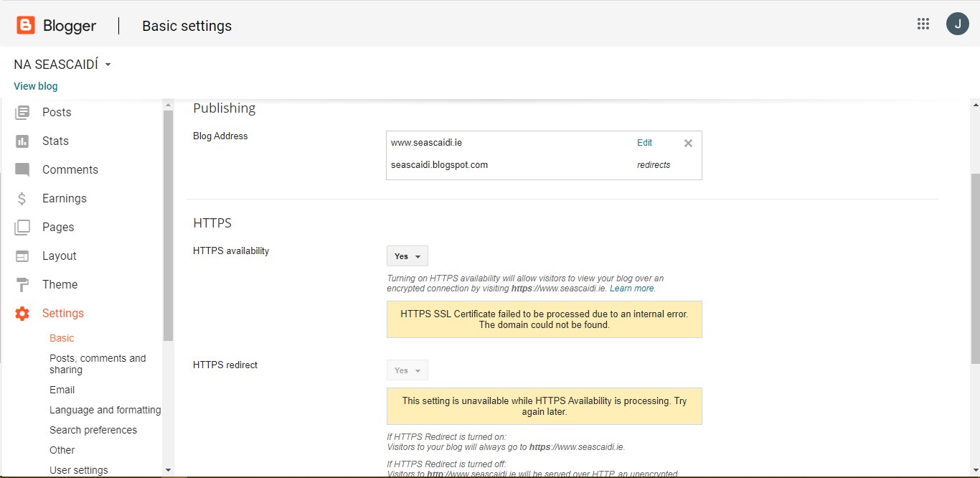The image size is (980, 478).
Task: Open the Theme sidebar icon
Action: 24,284
